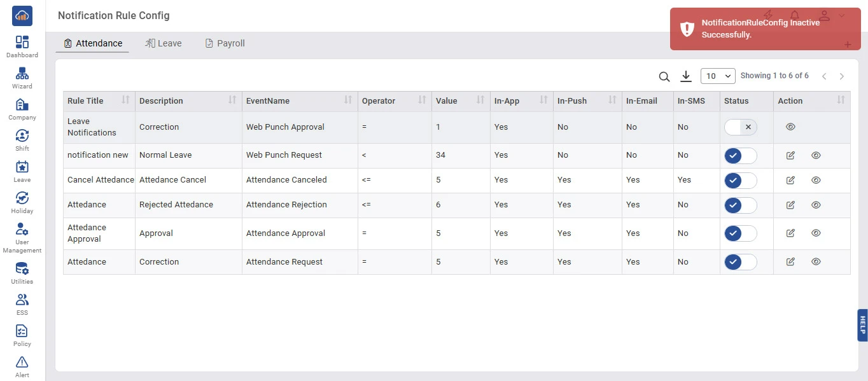Toggle status of Attendance Rejection rule

[740, 205]
